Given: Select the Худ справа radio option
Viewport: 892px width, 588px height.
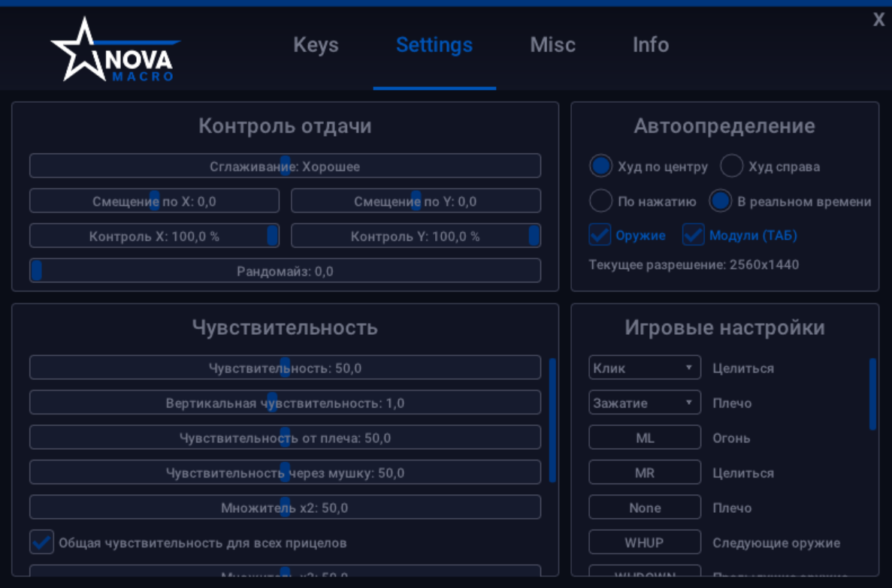Looking at the screenshot, I should point(731,166).
